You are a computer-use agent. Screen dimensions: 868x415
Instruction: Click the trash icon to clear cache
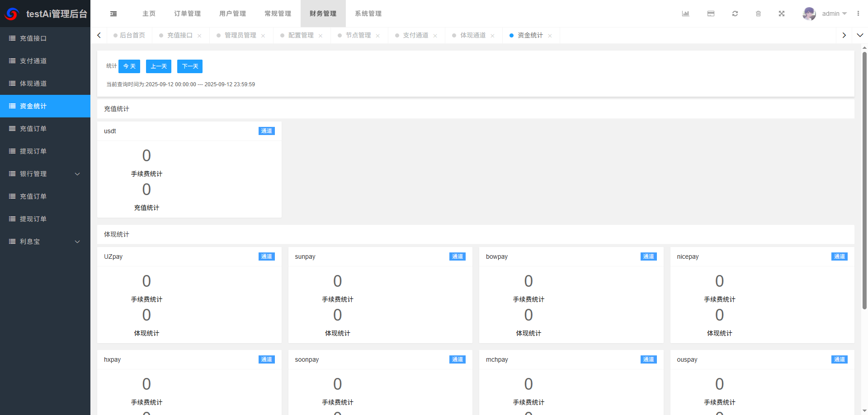click(759, 14)
